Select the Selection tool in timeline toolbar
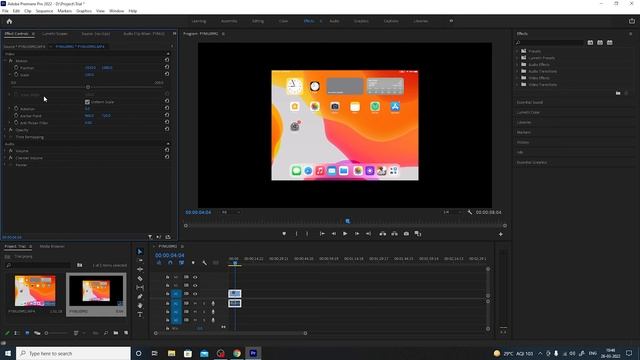The image size is (640, 360). [140, 251]
